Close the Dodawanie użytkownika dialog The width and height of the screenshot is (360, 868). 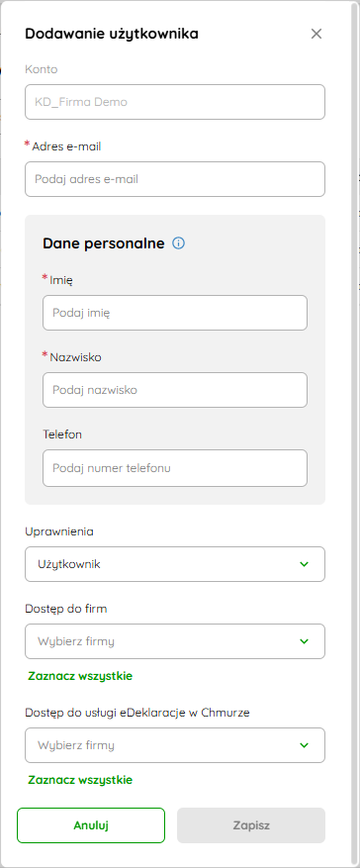(x=316, y=34)
